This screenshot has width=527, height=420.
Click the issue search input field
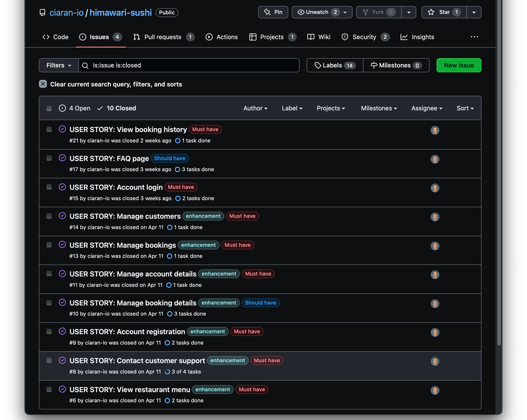click(189, 65)
